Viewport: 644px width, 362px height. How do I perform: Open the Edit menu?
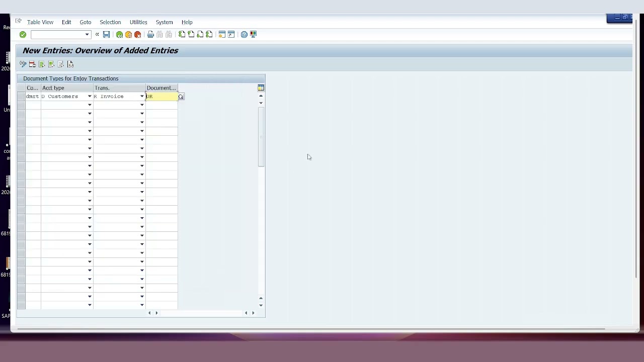pos(66,22)
